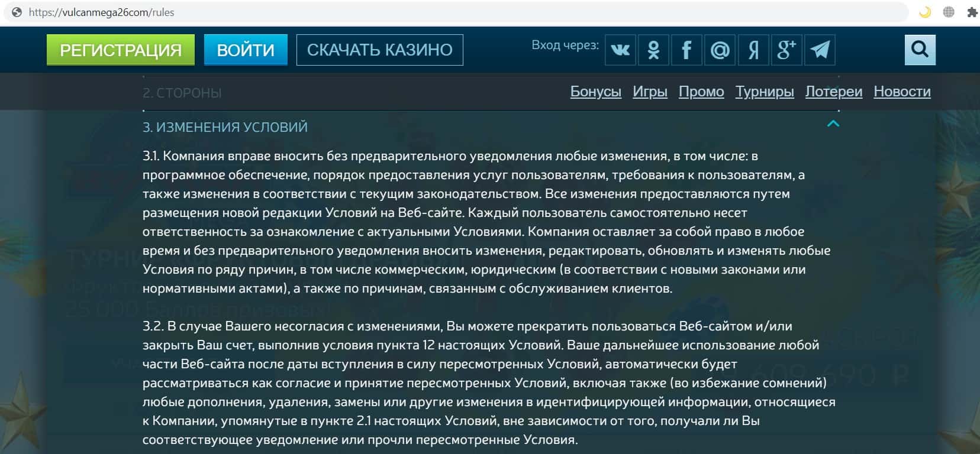Viewport: 980px width, 454px height.
Task: Open the Бонусы menu item
Action: 596,92
